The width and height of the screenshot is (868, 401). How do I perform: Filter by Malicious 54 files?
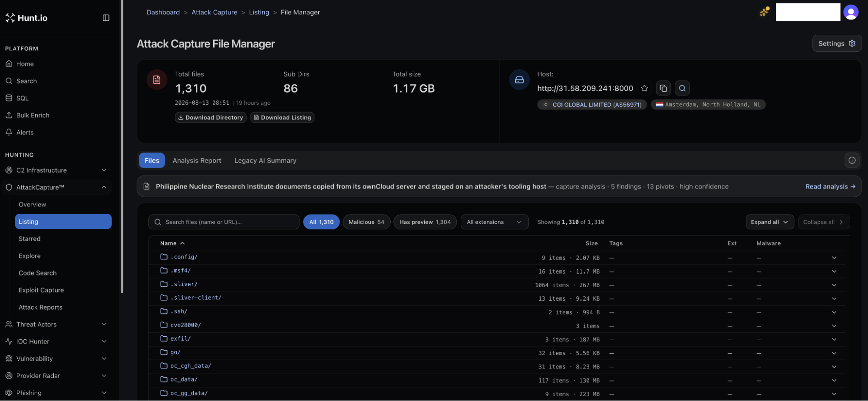click(x=366, y=222)
